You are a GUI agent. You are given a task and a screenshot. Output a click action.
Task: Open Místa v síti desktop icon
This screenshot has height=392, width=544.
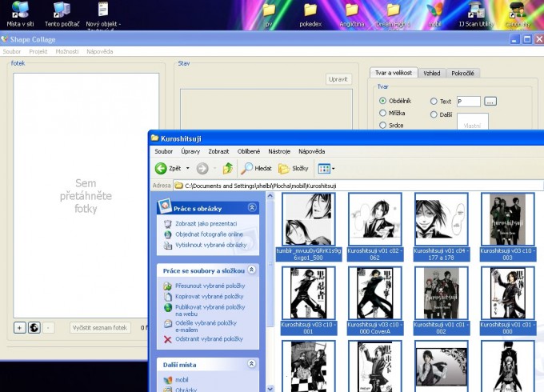click(20, 14)
